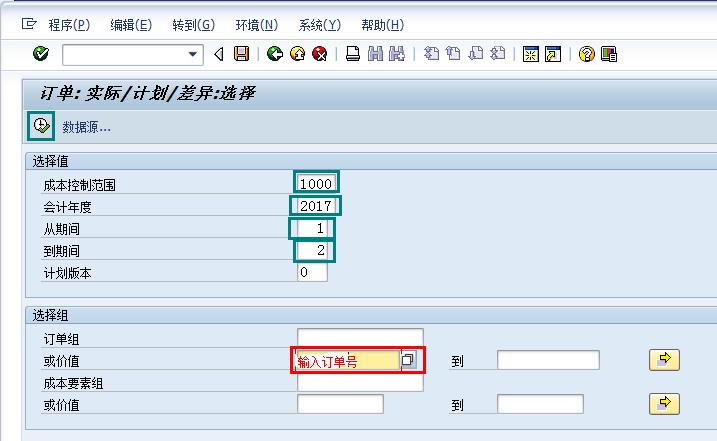This screenshot has height=441, width=717.
Task: Click the order number field 输入订单号
Action: (348, 360)
